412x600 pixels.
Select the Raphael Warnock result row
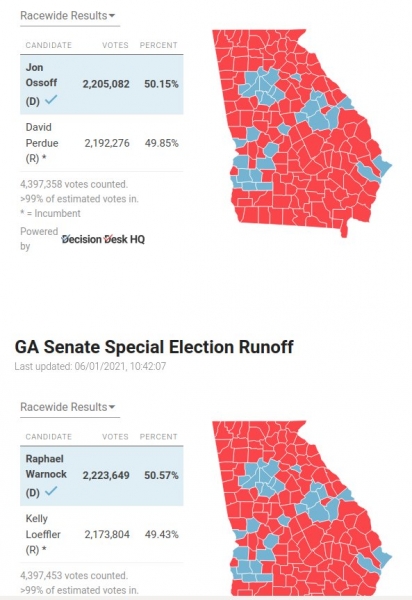coord(102,476)
